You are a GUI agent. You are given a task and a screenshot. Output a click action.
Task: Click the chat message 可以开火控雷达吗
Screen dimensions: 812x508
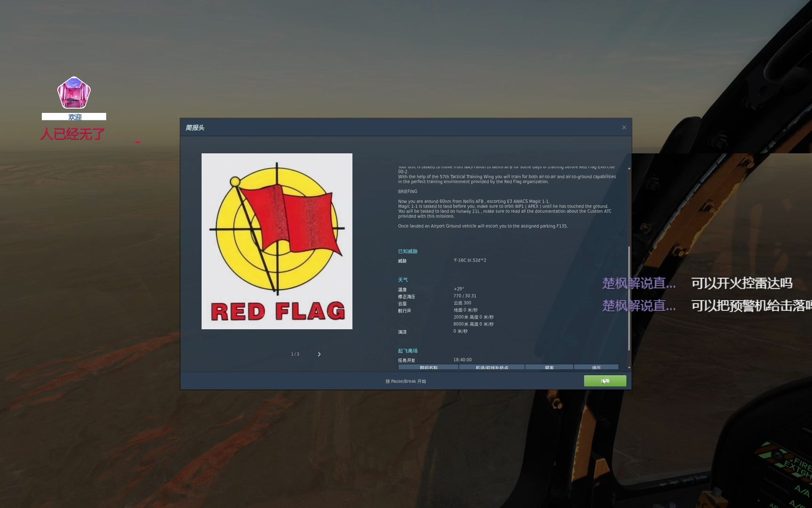pyautogui.click(x=742, y=283)
